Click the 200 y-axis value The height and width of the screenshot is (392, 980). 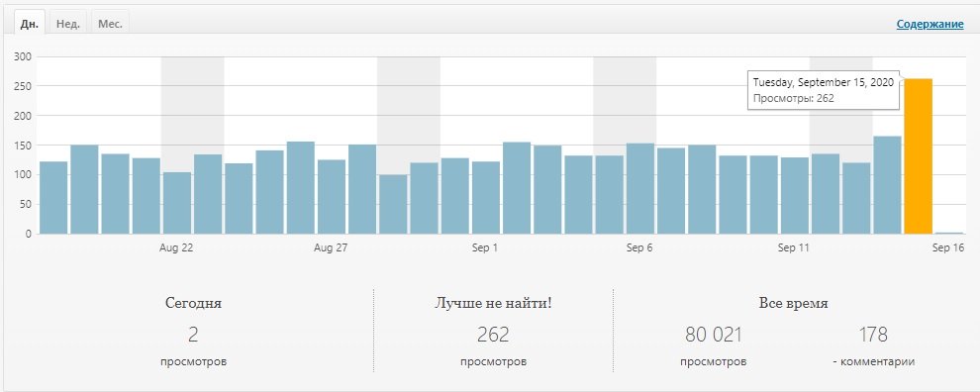pos(24,116)
